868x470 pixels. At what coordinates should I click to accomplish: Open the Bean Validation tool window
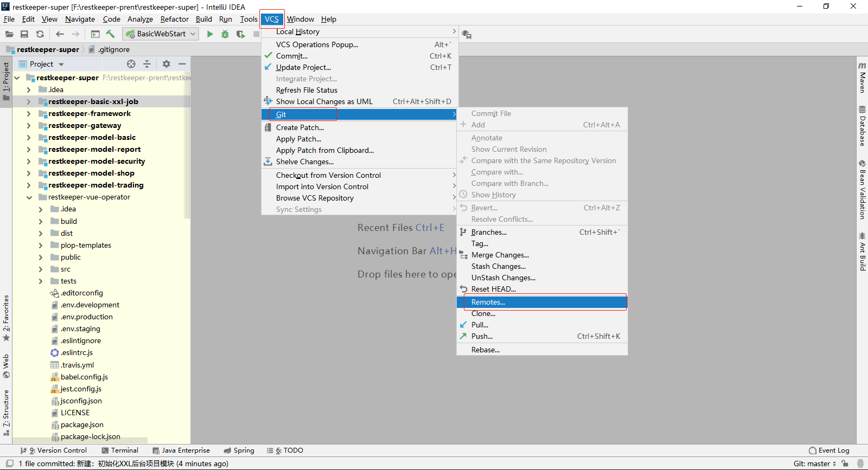(x=862, y=189)
